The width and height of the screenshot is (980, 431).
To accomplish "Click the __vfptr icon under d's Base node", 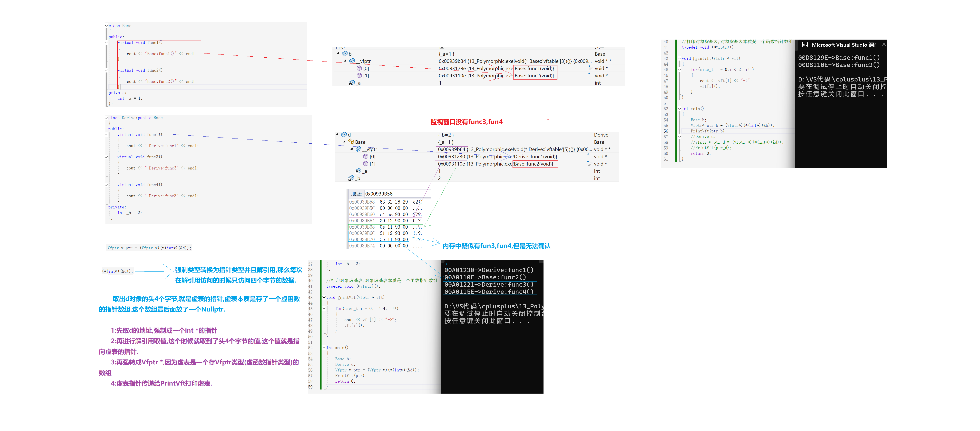I will pos(358,149).
